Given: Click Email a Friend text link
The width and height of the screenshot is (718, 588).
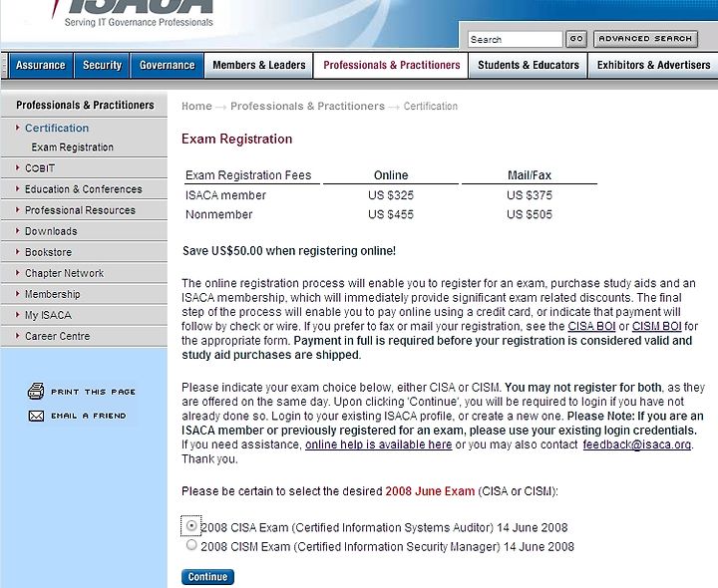Looking at the screenshot, I should pyautogui.click(x=89, y=416).
